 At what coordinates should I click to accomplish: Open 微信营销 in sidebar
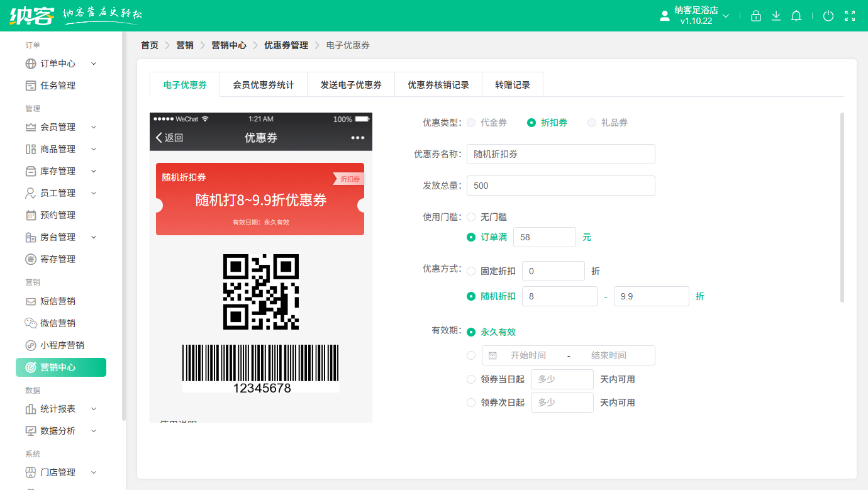point(58,323)
